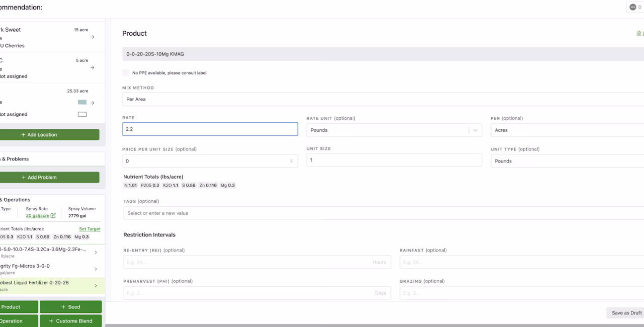Click the 0-0-20-20S-10Mg KMAG product name bar
644x327 pixels.
[383, 54]
